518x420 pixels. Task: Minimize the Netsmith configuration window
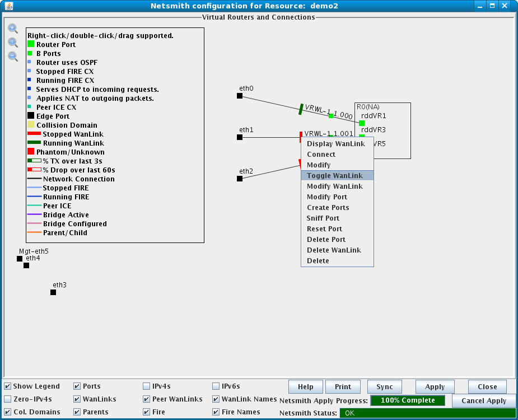pyautogui.click(x=480, y=6)
